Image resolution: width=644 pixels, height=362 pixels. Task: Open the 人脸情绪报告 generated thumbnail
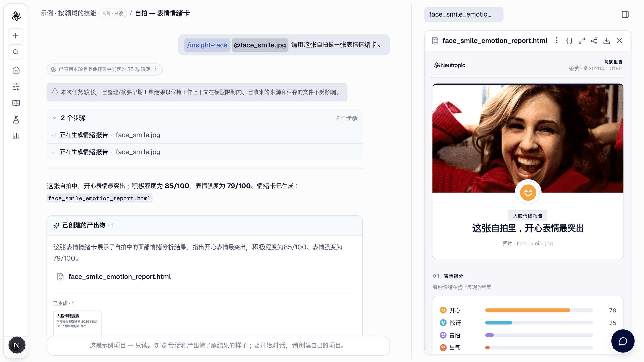click(77, 323)
